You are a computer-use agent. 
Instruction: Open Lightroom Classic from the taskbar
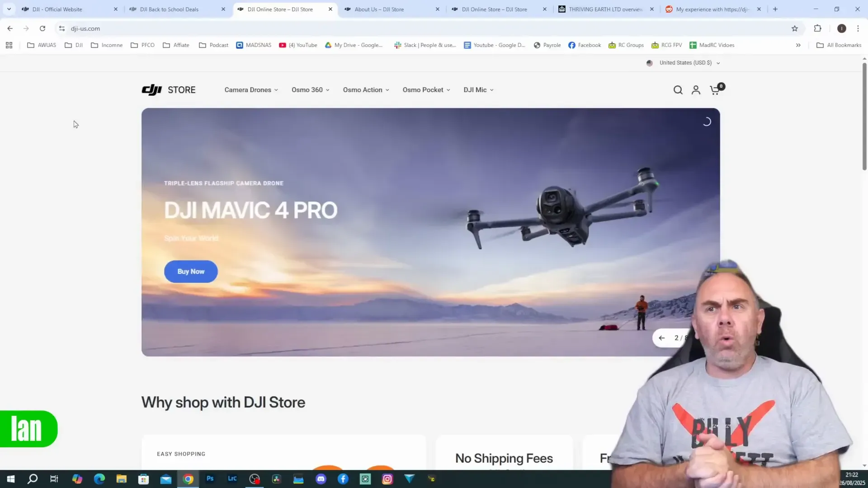tap(232, 479)
